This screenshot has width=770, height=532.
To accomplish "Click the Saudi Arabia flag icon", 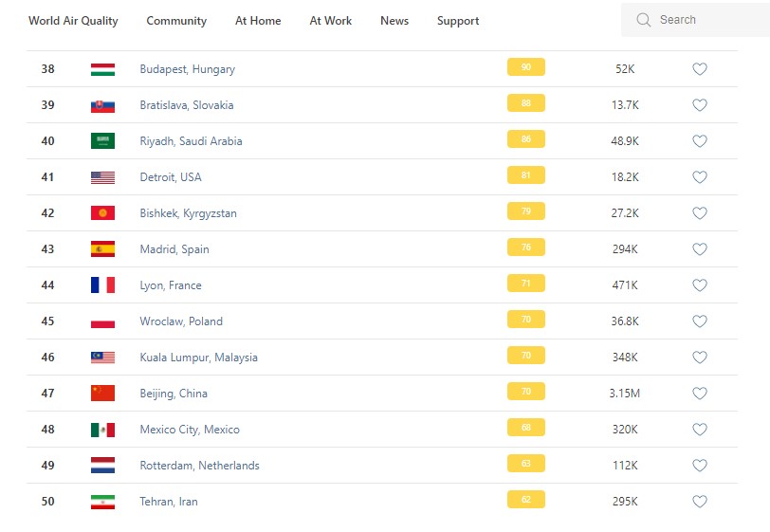I will pos(102,141).
